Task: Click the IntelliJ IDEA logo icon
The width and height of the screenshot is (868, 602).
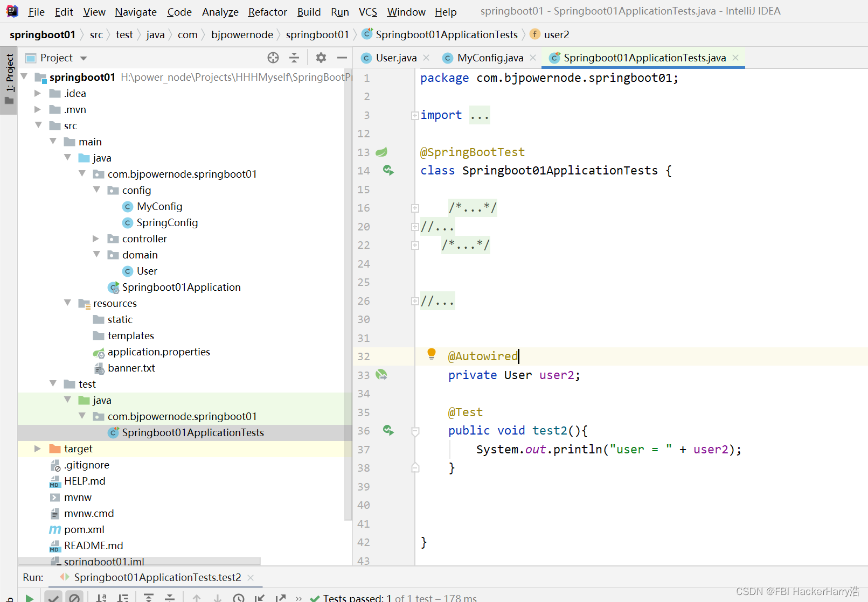Action: click(x=12, y=11)
